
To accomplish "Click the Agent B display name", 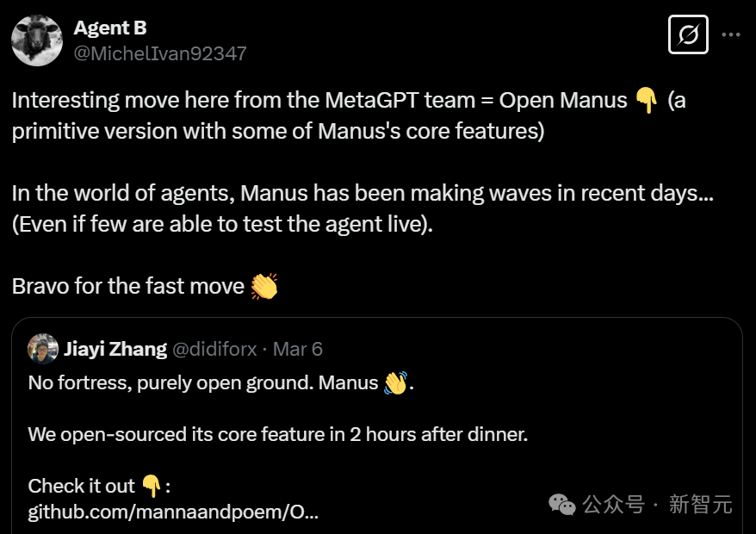I will coord(110,28).
